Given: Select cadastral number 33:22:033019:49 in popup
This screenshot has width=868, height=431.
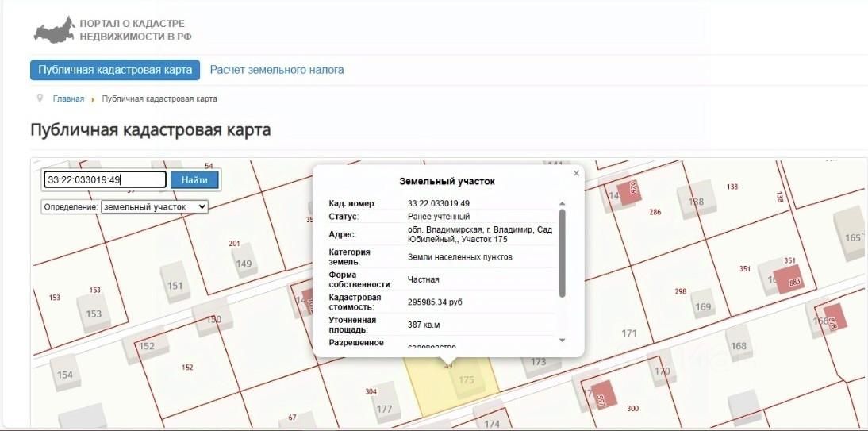Looking at the screenshot, I should pos(439,204).
